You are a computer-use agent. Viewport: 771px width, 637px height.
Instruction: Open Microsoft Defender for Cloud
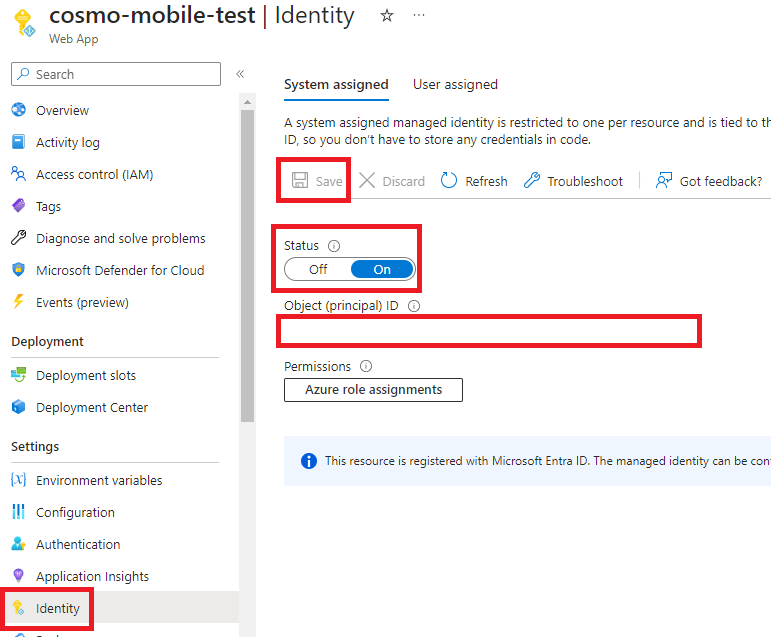(x=119, y=270)
